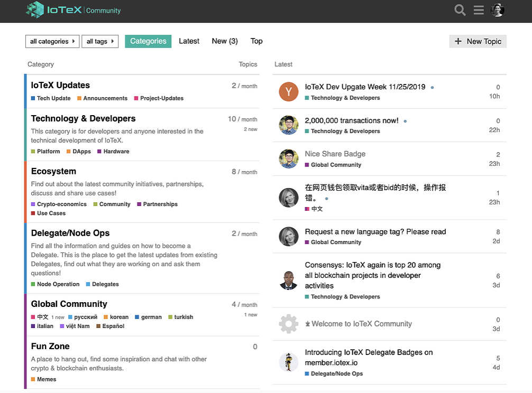The image size is (532, 393).
Task: Select the Categories tab
Action: (148, 41)
